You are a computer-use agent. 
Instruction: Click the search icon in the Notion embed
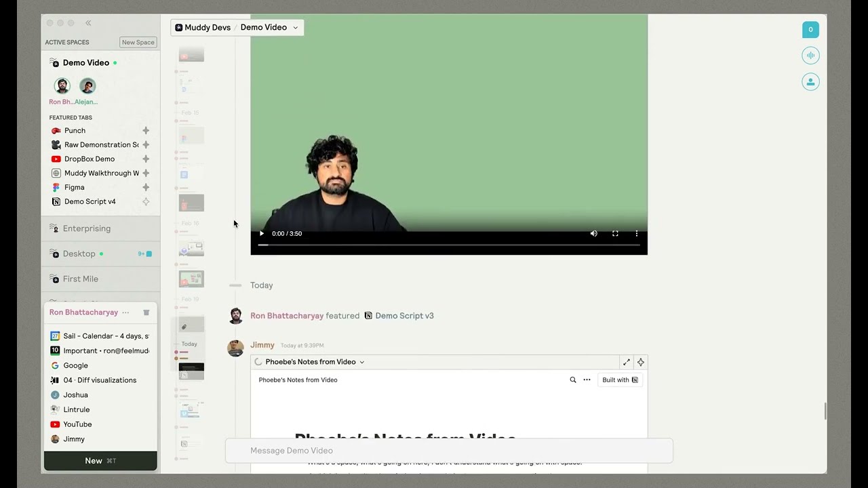click(573, 380)
